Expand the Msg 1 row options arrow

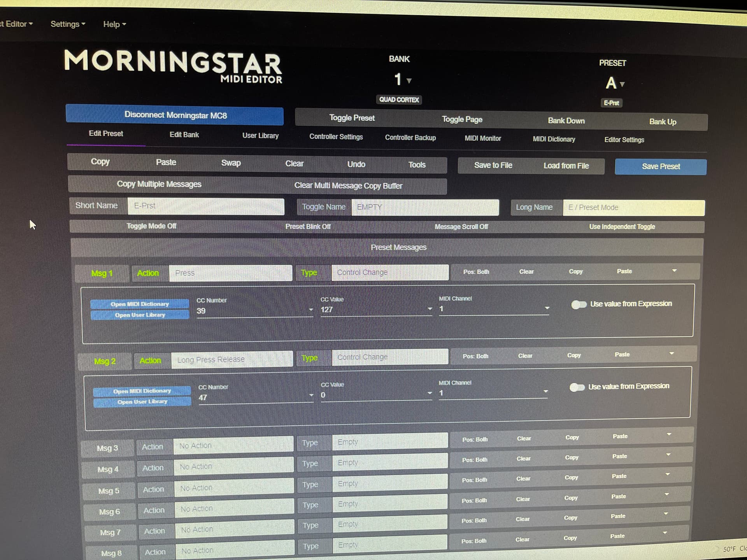click(x=674, y=271)
